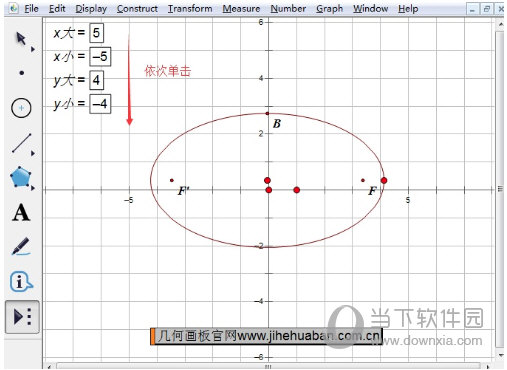The width and height of the screenshot is (507, 370).
Task: Open the Help menu
Action: (408, 8)
